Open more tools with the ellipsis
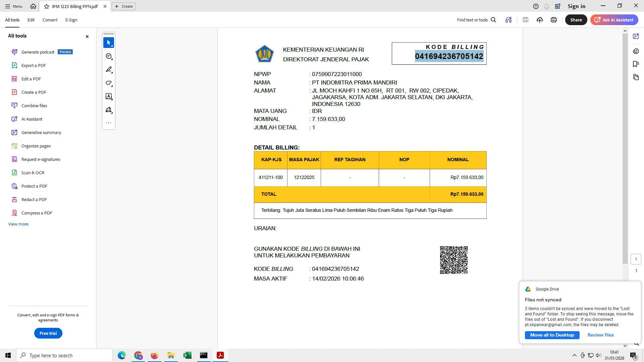 (109, 123)
